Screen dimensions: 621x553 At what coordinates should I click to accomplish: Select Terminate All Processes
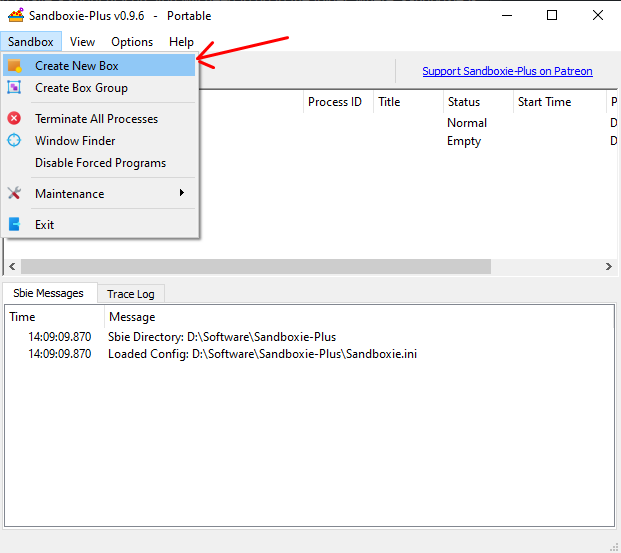tap(99, 118)
